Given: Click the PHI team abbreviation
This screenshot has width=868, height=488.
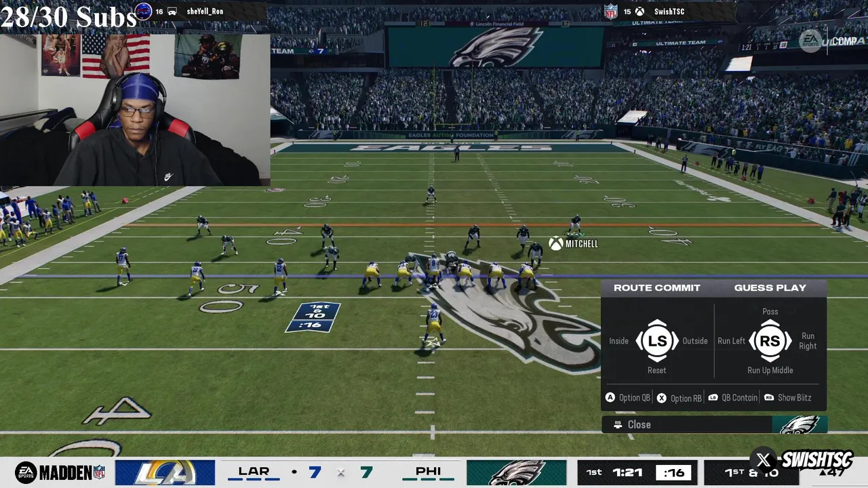Looking at the screenshot, I should (428, 471).
